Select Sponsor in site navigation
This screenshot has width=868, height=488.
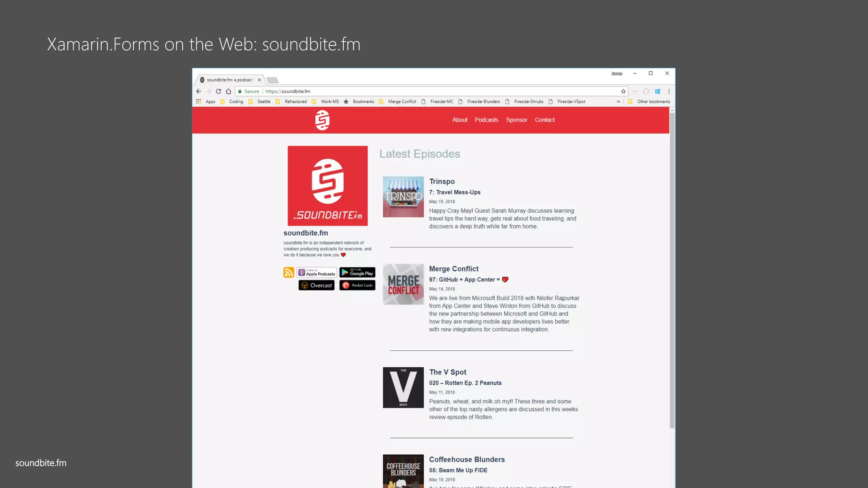point(517,120)
